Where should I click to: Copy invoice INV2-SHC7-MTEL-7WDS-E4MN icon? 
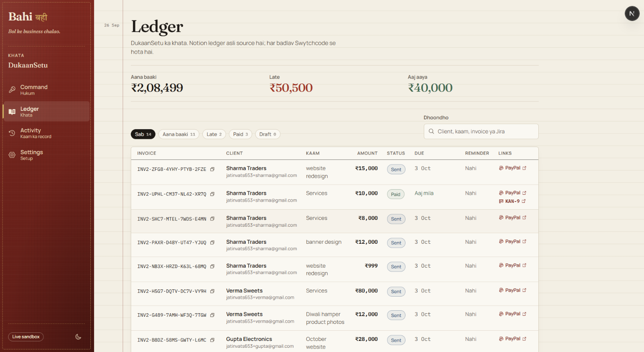click(x=212, y=219)
